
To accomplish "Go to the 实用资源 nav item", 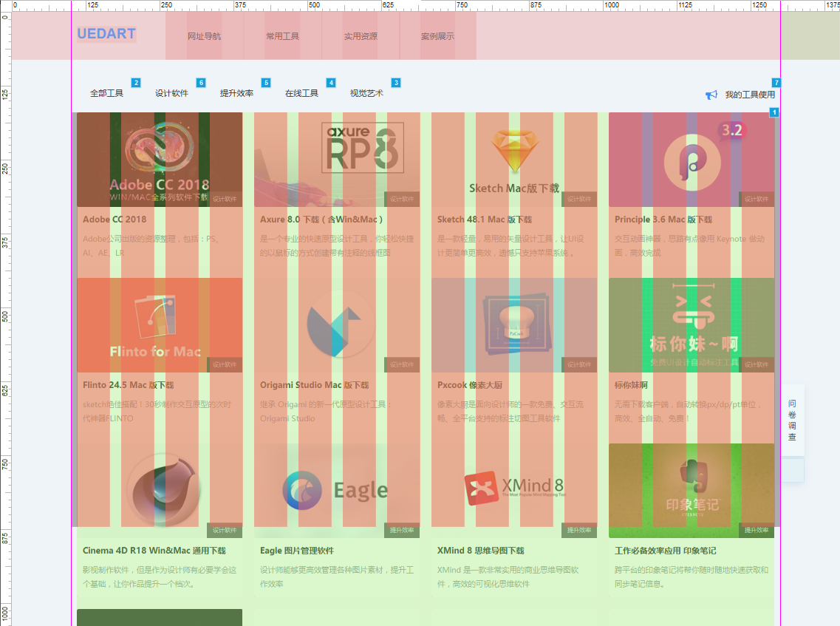I will click(x=361, y=36).
